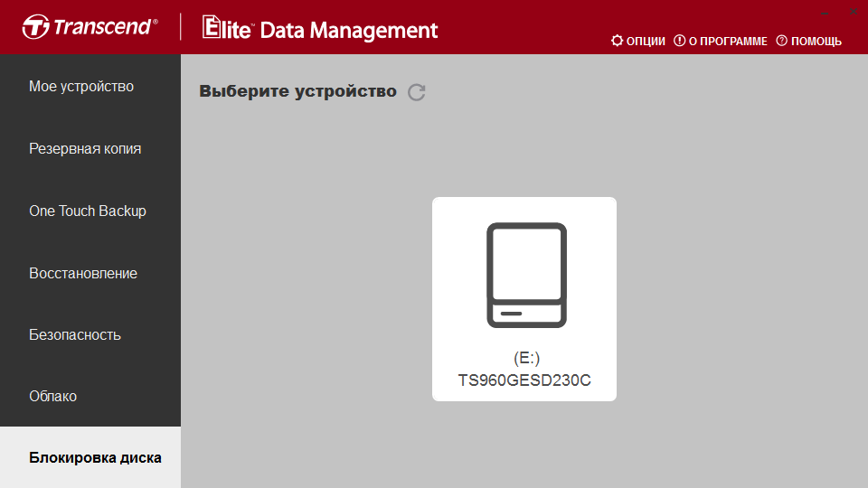Open One Touch Backup page
Viewport: 868px width, 488px height.
click(x=90, y=211)
